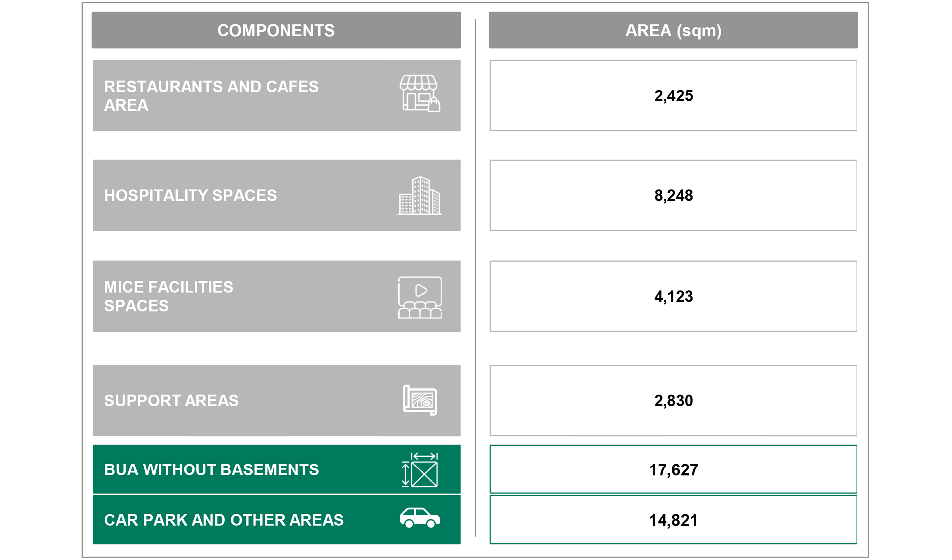This screenshot has height=560, width=952.
Task: Click the COMPONENTS header
Action: (276, 30)
